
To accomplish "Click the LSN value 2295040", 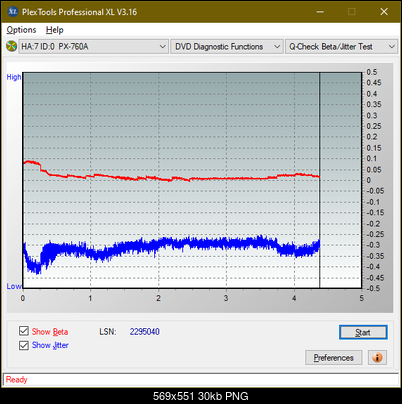I will pyautogui.click(x=145, y=332).
